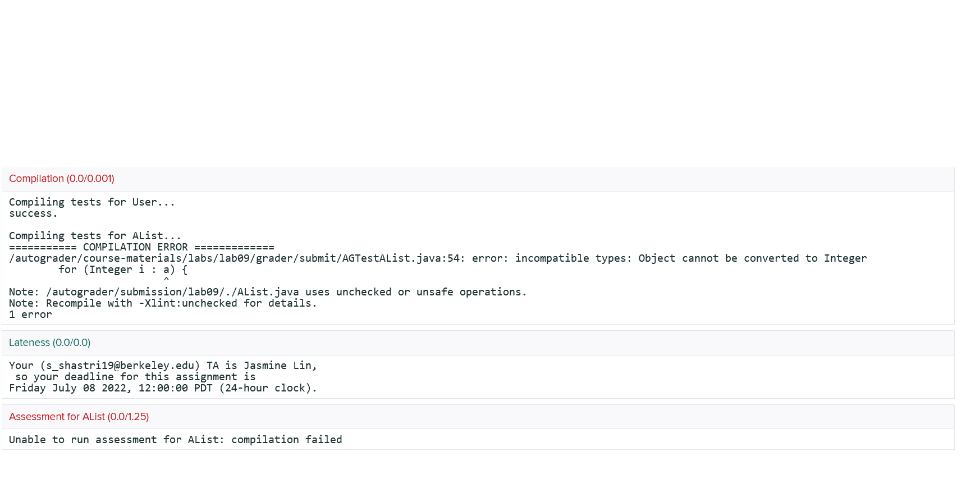Click the AGTestAList.java:54 file path

point(237,258)
